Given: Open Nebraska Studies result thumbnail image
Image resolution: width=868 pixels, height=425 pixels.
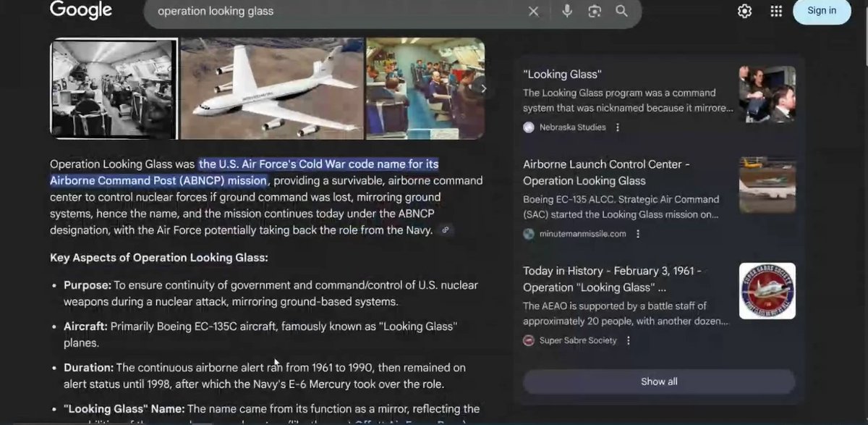Looking at the screenshot, I should coord(767,95).
